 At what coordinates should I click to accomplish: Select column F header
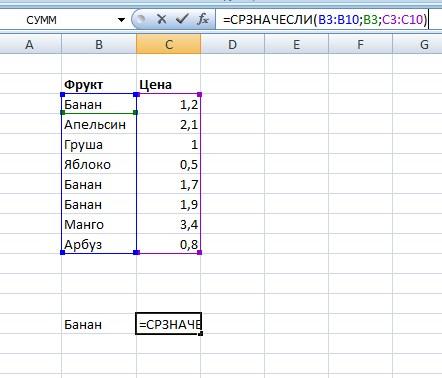[360, 44]
